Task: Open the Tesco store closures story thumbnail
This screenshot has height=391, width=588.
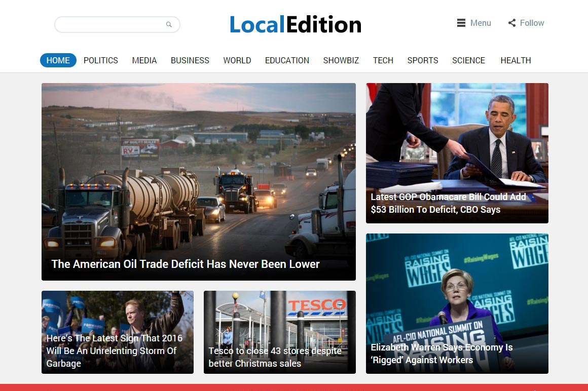Action: pyautogui.click(x=279, y=332)
